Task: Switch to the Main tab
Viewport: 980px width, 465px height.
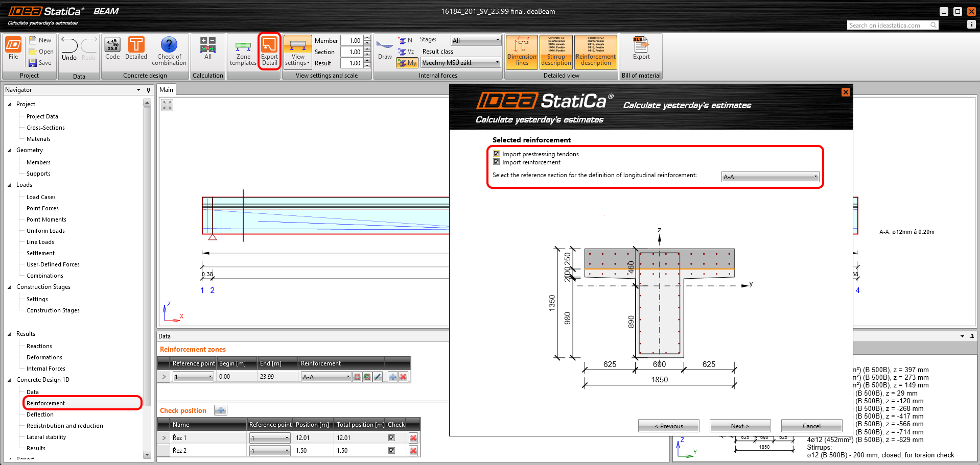Action: [x=166, y=90]
